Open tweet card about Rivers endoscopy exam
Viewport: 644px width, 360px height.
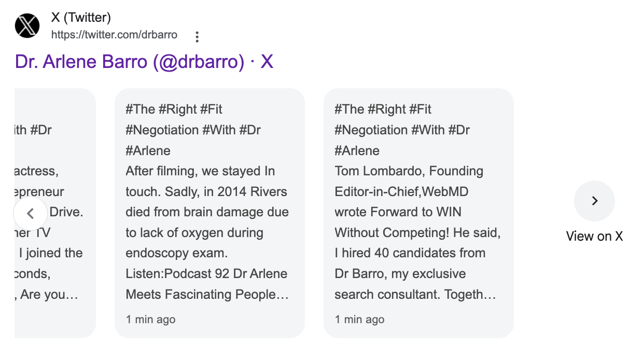[x=209, y=213]
